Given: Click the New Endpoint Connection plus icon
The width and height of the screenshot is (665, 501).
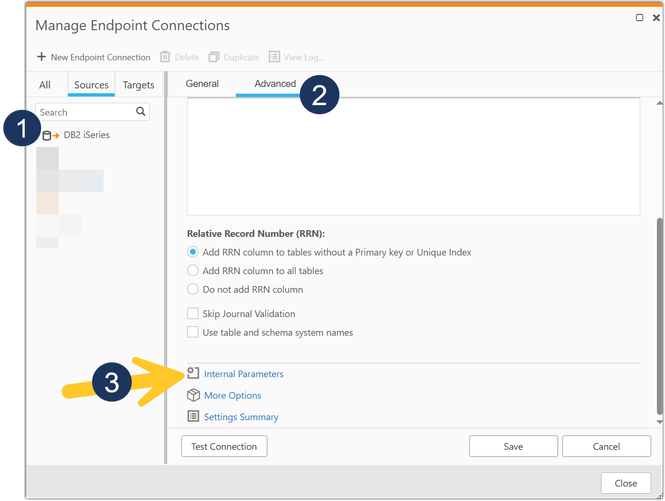Looking at the screenshot, I should coord(41,57).
